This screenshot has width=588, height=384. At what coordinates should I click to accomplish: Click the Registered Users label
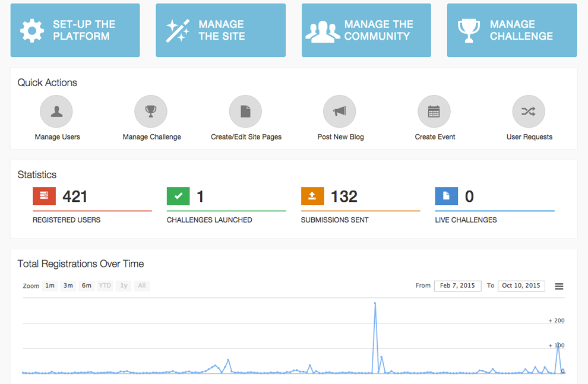[67, 220]
